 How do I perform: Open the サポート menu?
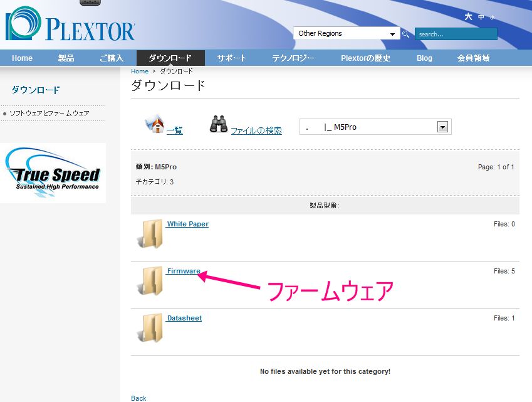[231, 58]
